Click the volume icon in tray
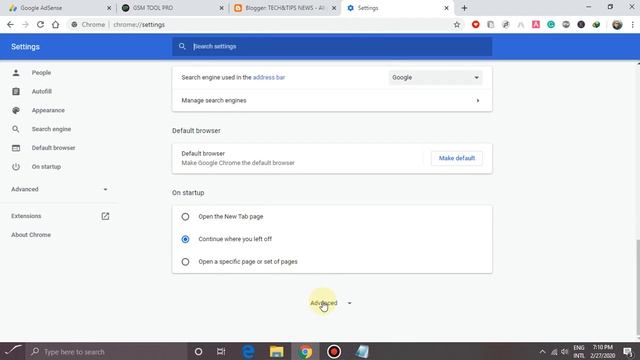 564,352
